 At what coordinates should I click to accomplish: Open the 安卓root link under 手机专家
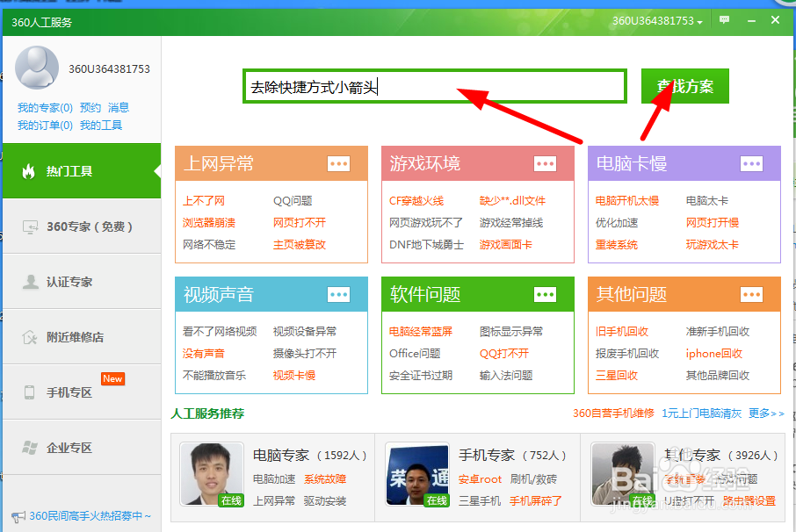pos(480,479)
